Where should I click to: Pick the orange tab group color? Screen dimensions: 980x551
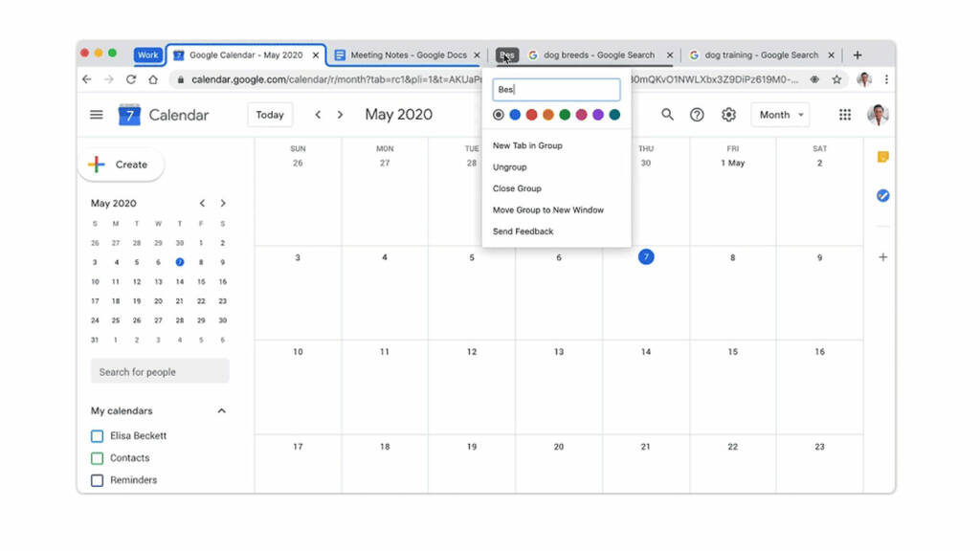tap(548, 115)
